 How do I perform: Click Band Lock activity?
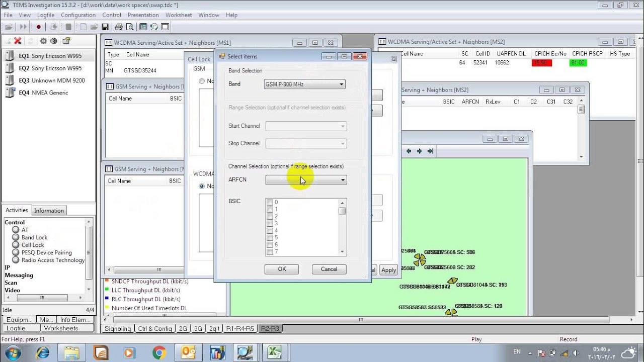click(x=34, y=237)
